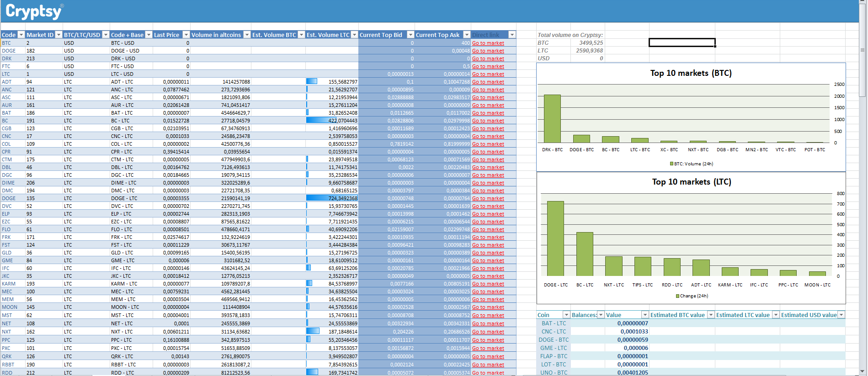Open the Market ID filter dropdown
This screenshot has width=868, height=376.
(59, 35)
